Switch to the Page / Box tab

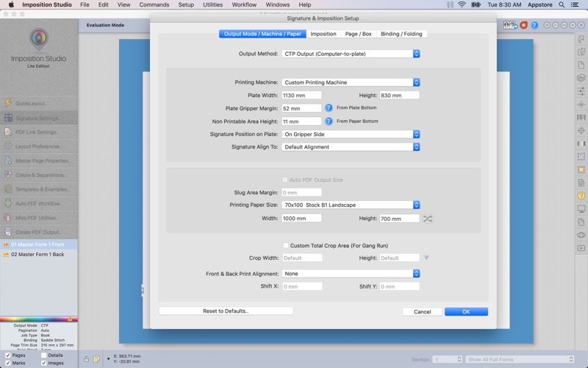coord(358,34)
